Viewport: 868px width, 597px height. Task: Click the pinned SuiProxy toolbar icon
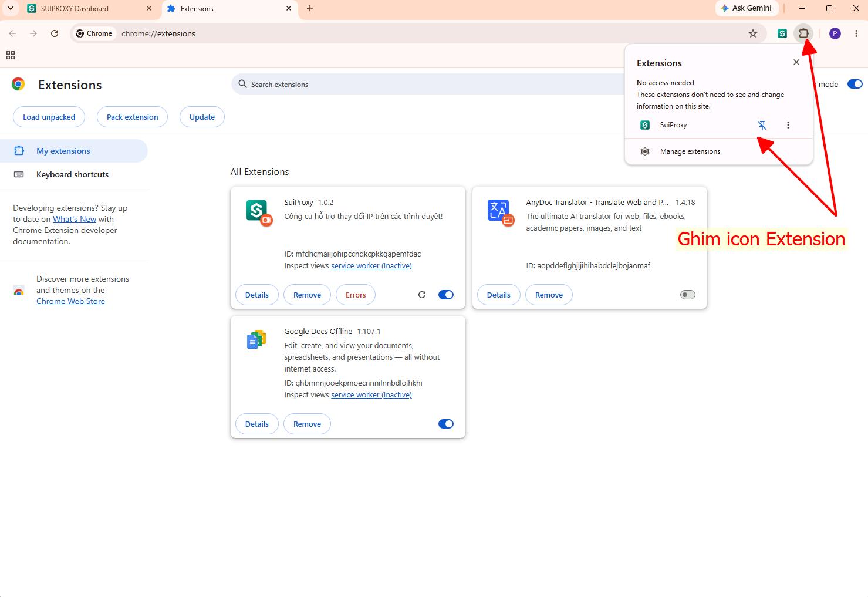pyautogui.click(x=782, y=33)
